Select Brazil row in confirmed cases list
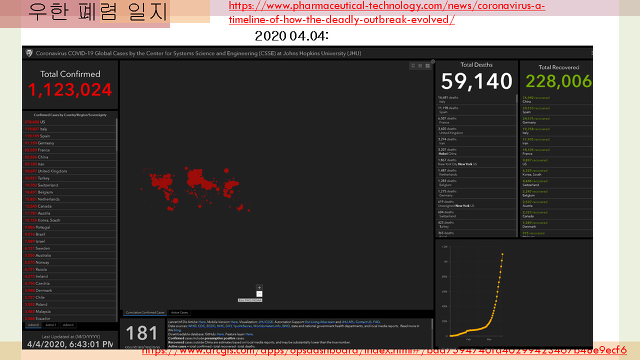The image size is (640, 360). tap(70, 234)
